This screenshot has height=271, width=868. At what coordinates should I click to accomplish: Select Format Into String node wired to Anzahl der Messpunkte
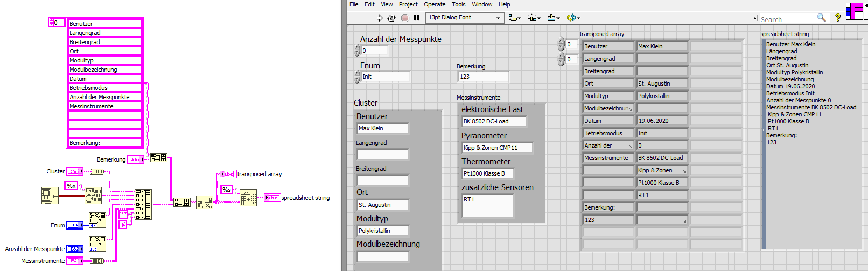(x=97, y=244)
